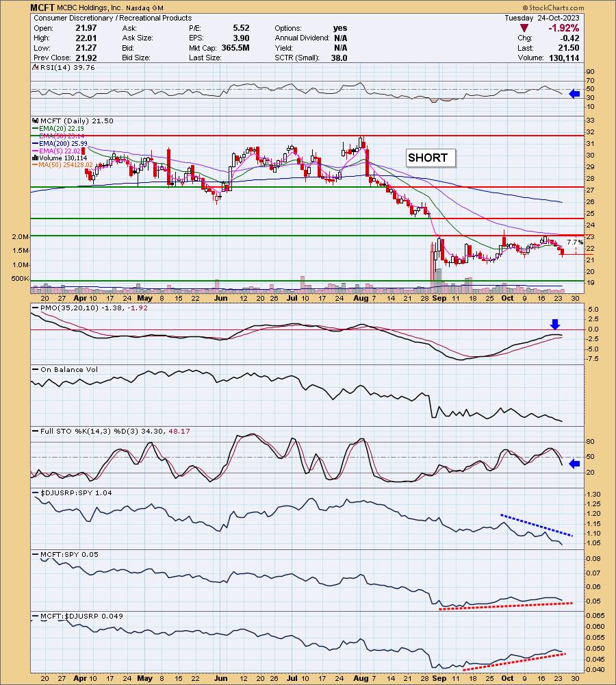Select the Open price value 21.97
616x685 pixels.
point(86,28)
